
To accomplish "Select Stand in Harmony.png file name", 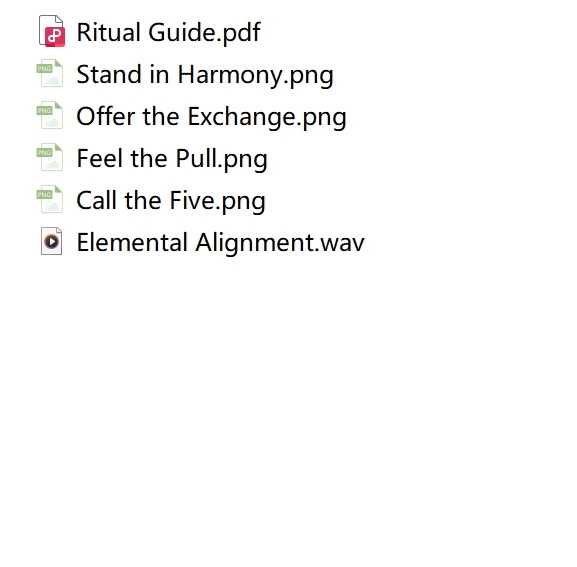I will tap(205, 75).
